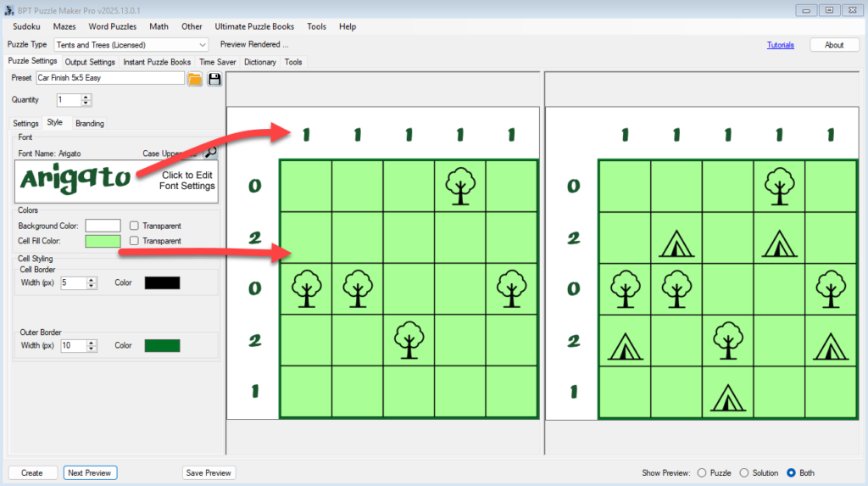Image resolution: width=868 pixels, height=486 pixels.
Task: Click the app logo icon in the title bar
Action: (x=9, y=9)
